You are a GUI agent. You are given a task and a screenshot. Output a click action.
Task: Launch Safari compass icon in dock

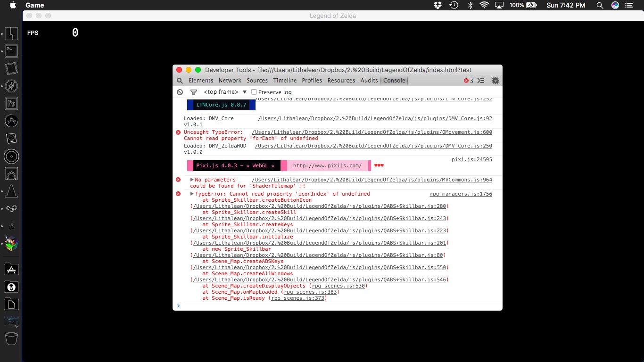[x=11, y=86]
